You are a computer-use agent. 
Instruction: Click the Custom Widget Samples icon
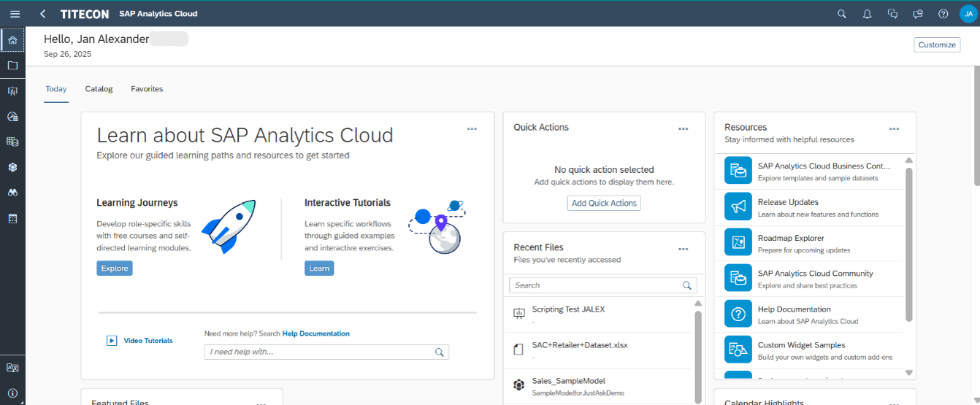pos(738,350)
